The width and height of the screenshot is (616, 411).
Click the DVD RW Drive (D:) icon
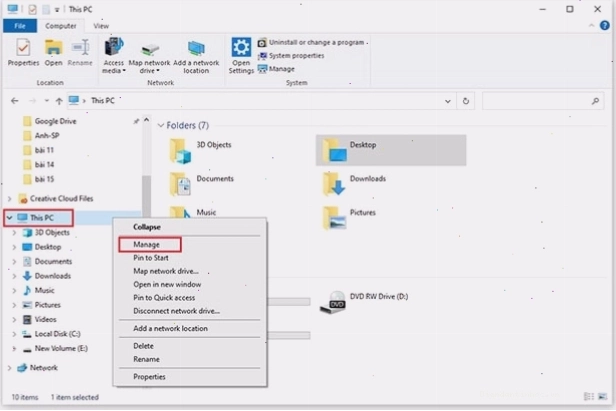click(332, 302)
